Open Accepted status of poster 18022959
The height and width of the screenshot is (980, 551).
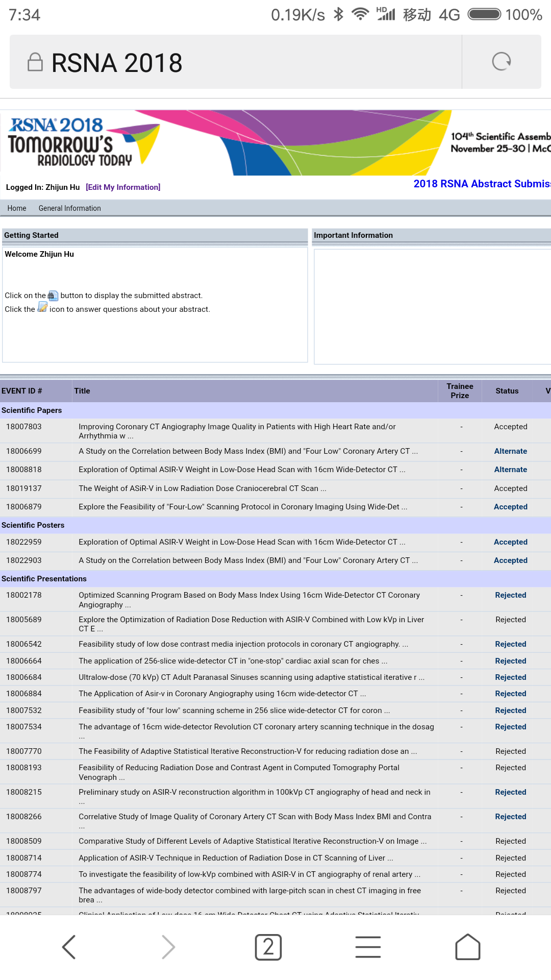click(x=510, y=542)
